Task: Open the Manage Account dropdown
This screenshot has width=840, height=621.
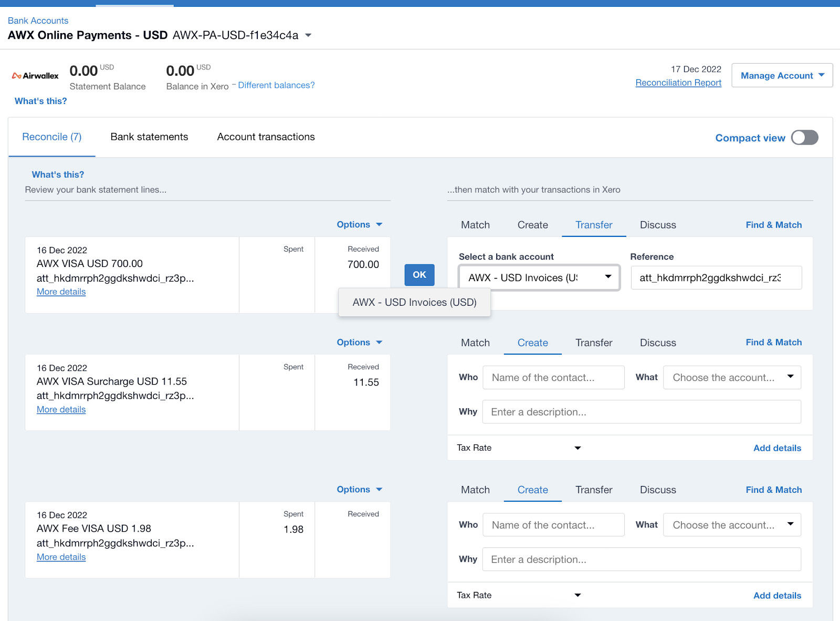Action: [782, 76]
